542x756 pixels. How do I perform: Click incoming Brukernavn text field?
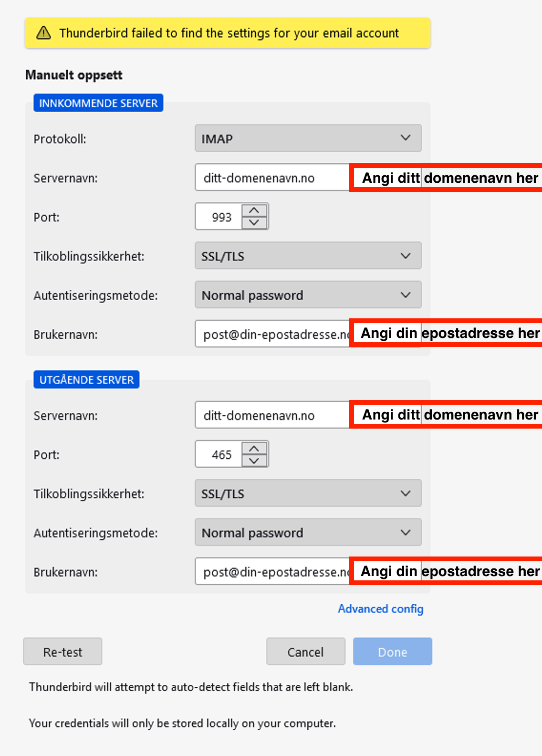click(x=272, y=334)
